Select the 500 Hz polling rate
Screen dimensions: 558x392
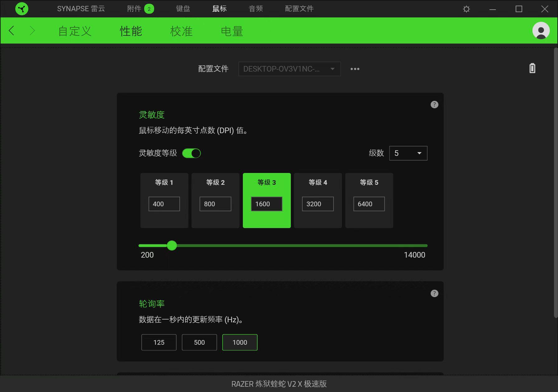199,342
